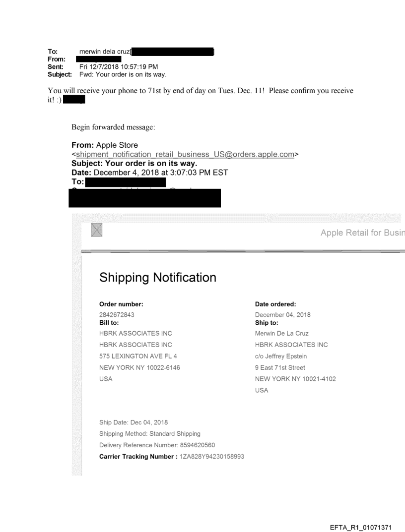Click the 9 East 71st Street shipping address
This screenshot has height=532, width=405.
click(x=280, y=367)
